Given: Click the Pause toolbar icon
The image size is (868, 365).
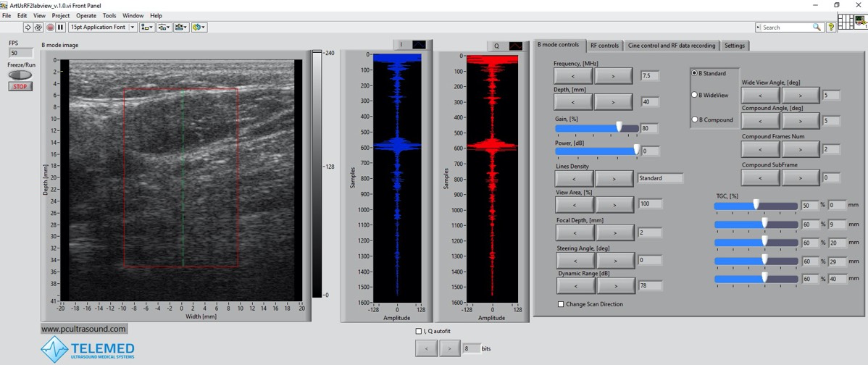Looking at the screenshot, I should point(61,27).
